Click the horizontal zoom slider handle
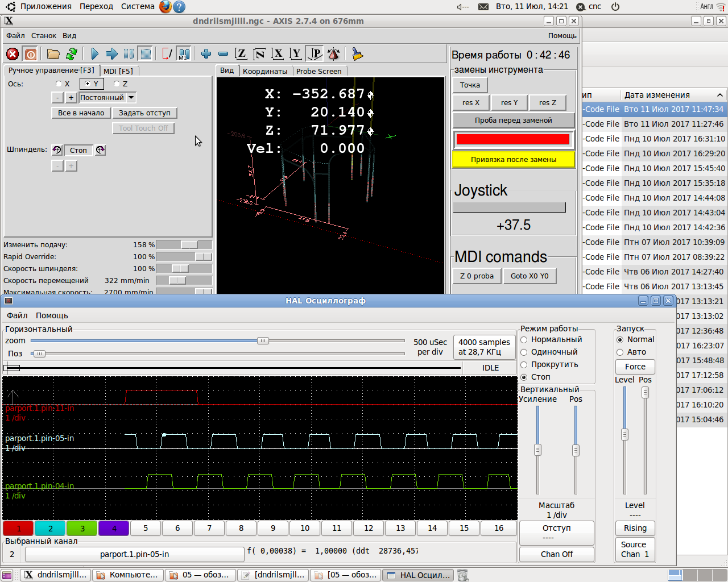This screenshot has height=582, width=728. coord(263,341)
